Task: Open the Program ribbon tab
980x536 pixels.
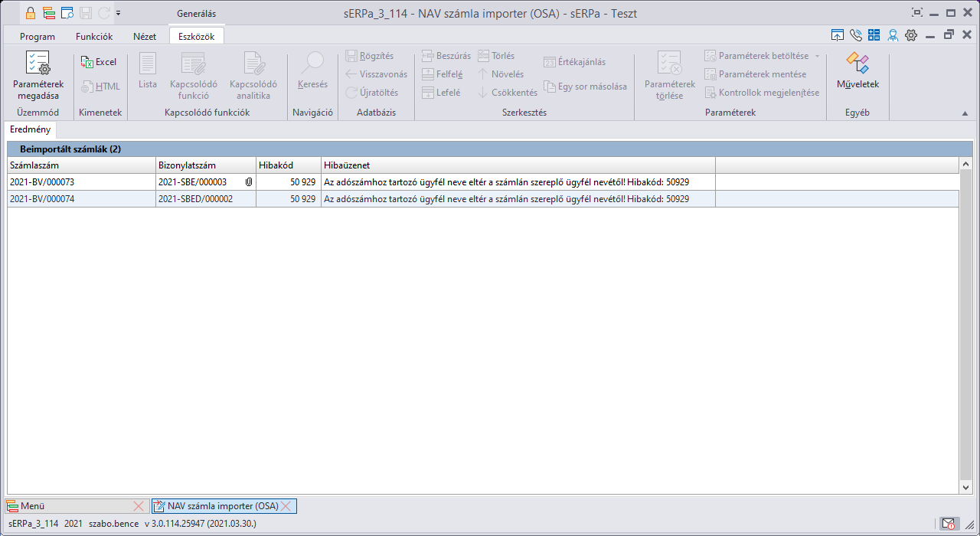Action: click(38, 36)
